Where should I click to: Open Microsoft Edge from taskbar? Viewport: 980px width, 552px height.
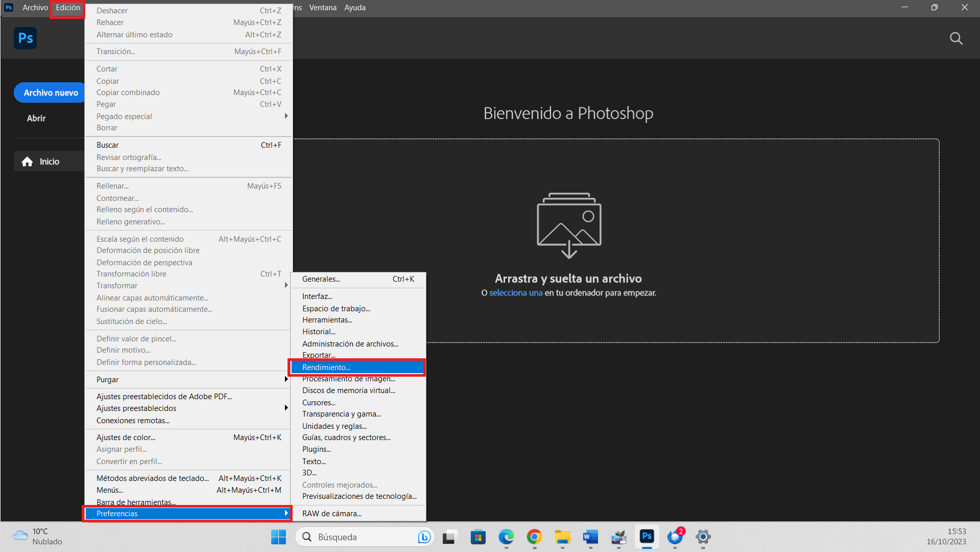point(506,537)
